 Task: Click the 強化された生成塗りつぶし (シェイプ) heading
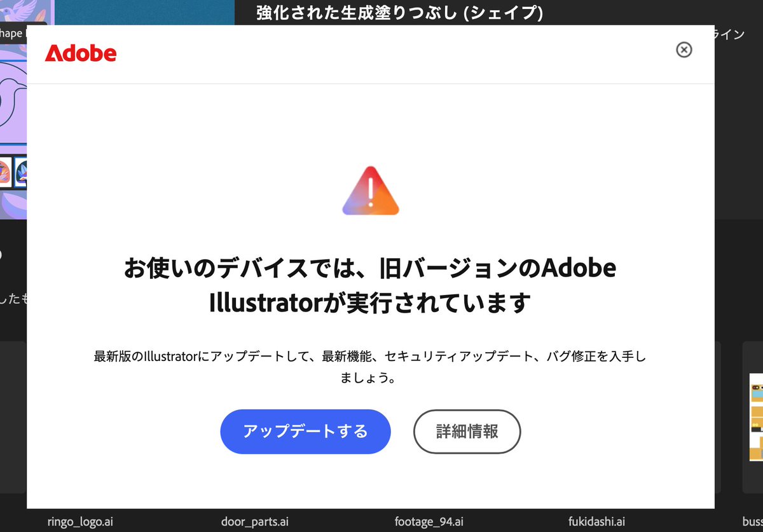(400, 13)
